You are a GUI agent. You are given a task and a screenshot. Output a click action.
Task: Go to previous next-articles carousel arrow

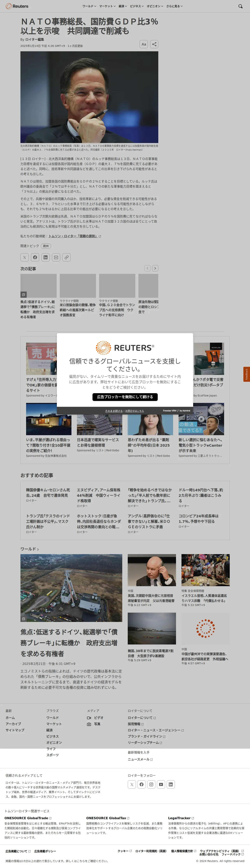147,268
